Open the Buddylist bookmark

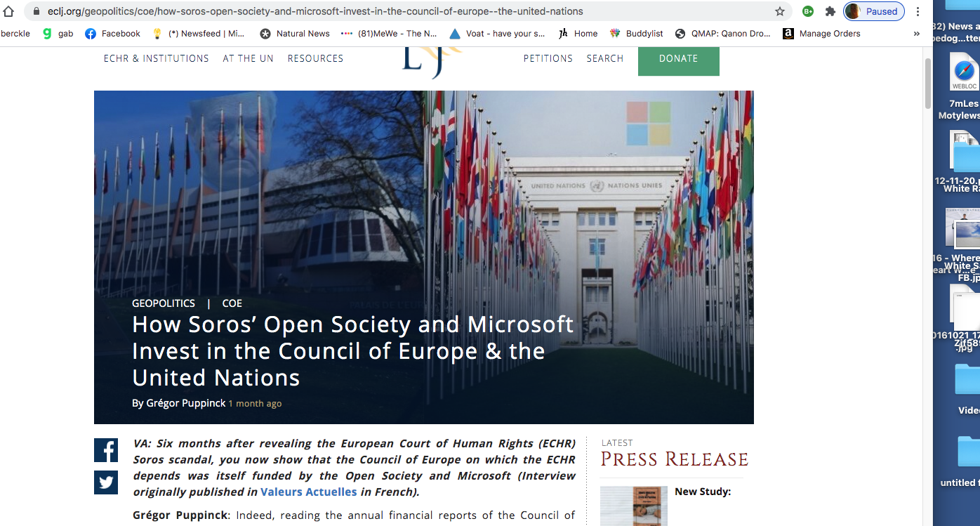[637, 33]
